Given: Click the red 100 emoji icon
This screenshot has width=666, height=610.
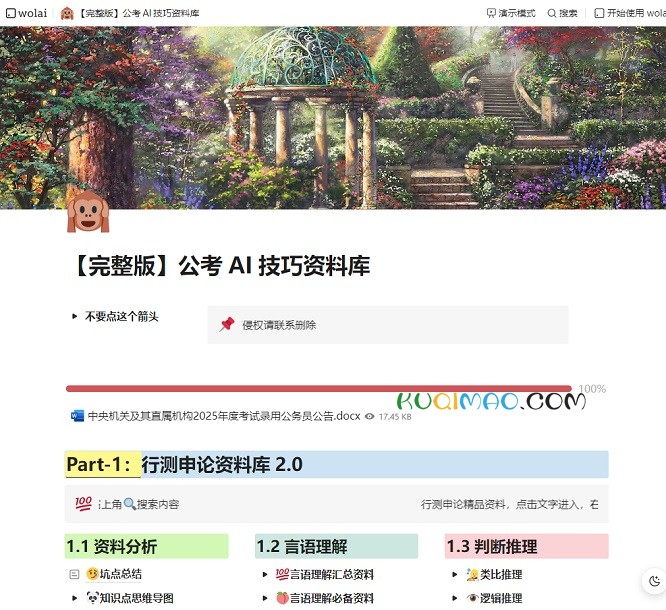Looking at the screenshot, I should coord(83,504).
